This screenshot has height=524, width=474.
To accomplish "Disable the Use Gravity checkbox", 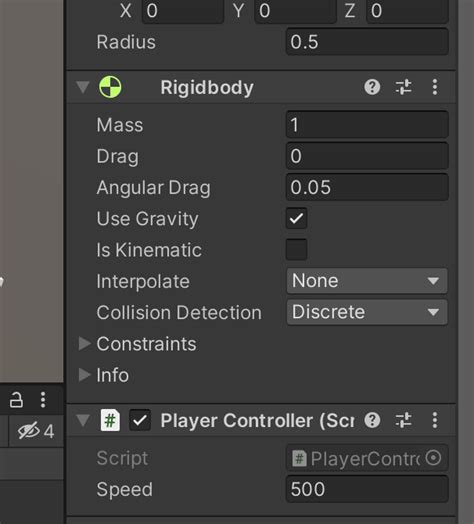I will click(297, 219).
